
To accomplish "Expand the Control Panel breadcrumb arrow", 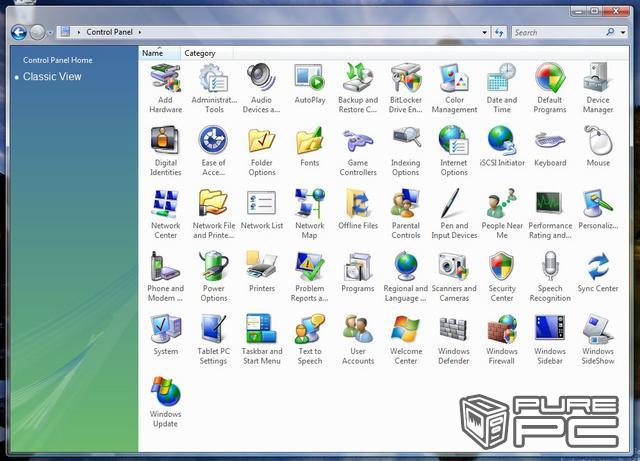I will click(x=140, y=32).
